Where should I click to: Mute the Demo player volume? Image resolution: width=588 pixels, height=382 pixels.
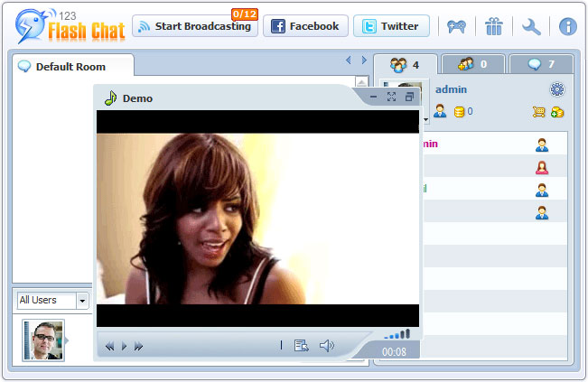click(327, 345)
